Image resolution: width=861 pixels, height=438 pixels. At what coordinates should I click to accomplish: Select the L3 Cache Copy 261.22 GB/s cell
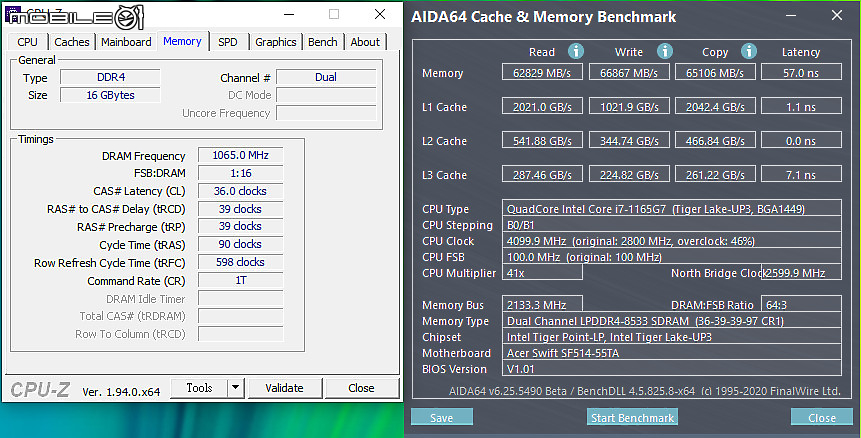click(715, 174)
